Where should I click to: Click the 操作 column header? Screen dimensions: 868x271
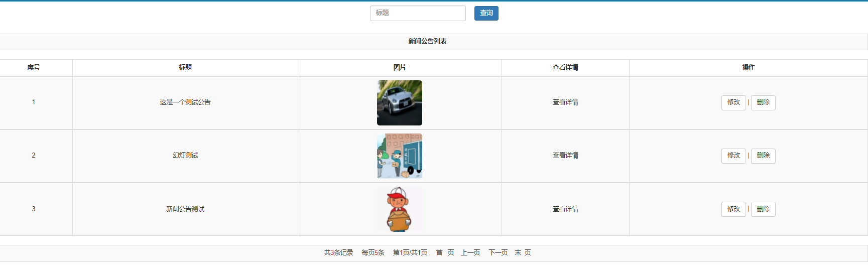click(748, 67)
